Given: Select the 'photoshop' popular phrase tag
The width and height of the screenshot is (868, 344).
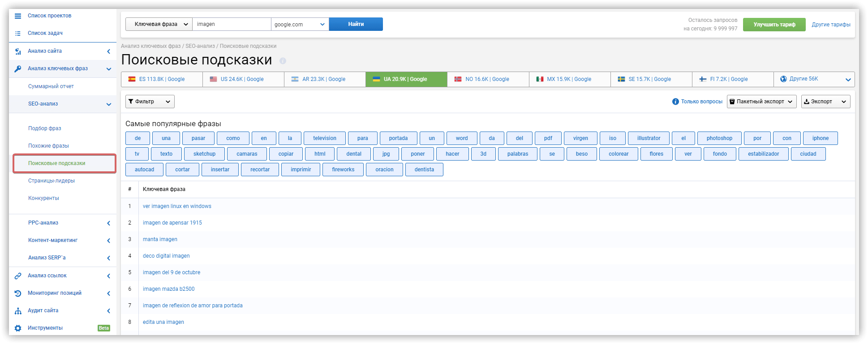Looking at the screenshot, I should 719,138.
